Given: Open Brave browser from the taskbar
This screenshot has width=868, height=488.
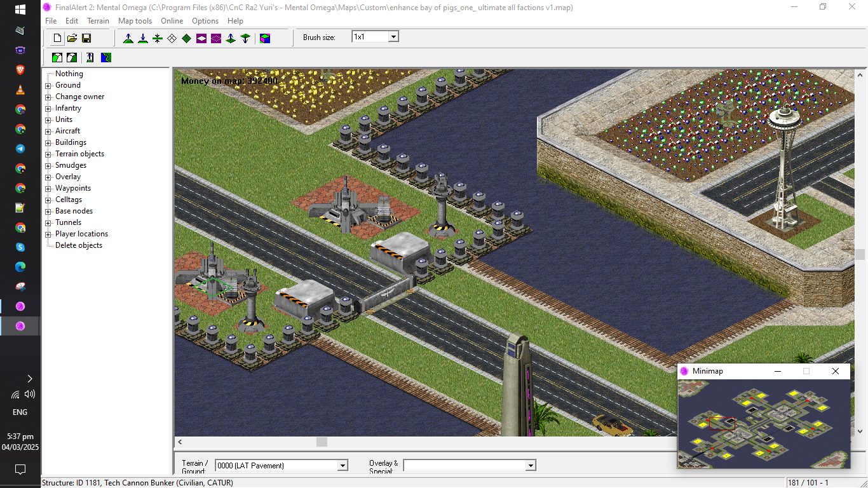Looking at the screenshot, I should (20, 69).
